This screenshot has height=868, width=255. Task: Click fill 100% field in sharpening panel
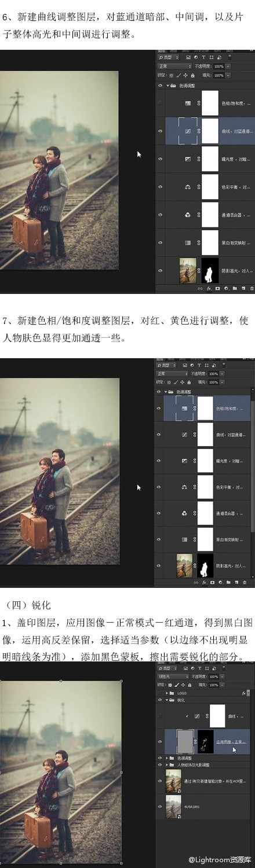pyautogui.click(x=214, y=685)
